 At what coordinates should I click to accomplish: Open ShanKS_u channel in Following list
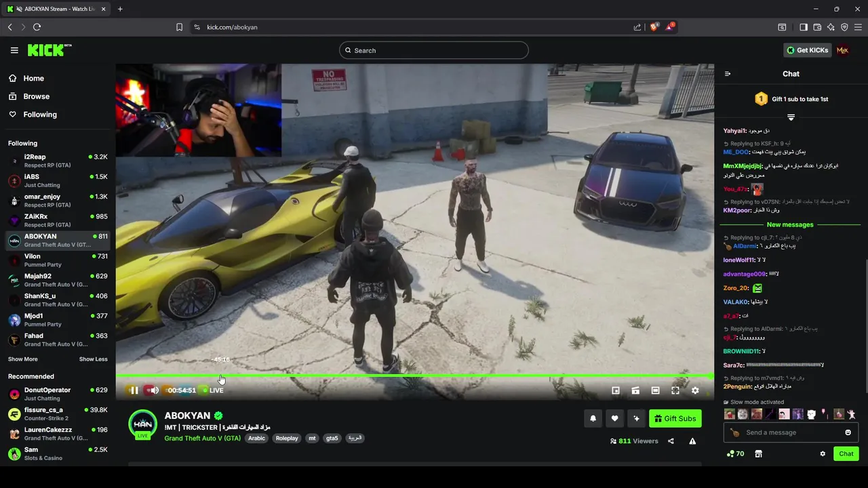[x=58, y=300]
